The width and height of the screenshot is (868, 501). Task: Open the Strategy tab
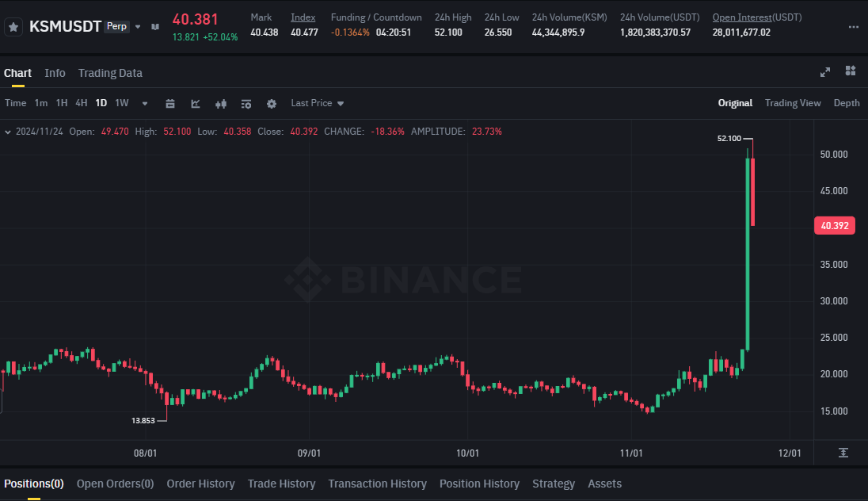[x=554, y=484]
